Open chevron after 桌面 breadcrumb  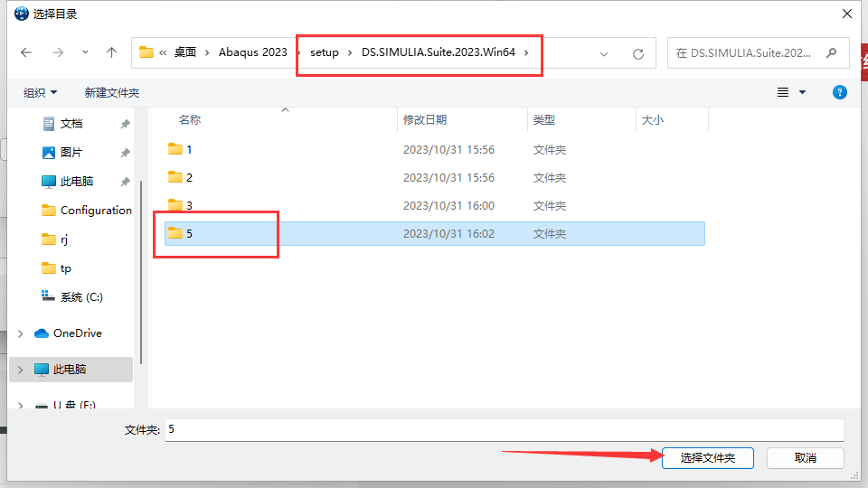207,52
